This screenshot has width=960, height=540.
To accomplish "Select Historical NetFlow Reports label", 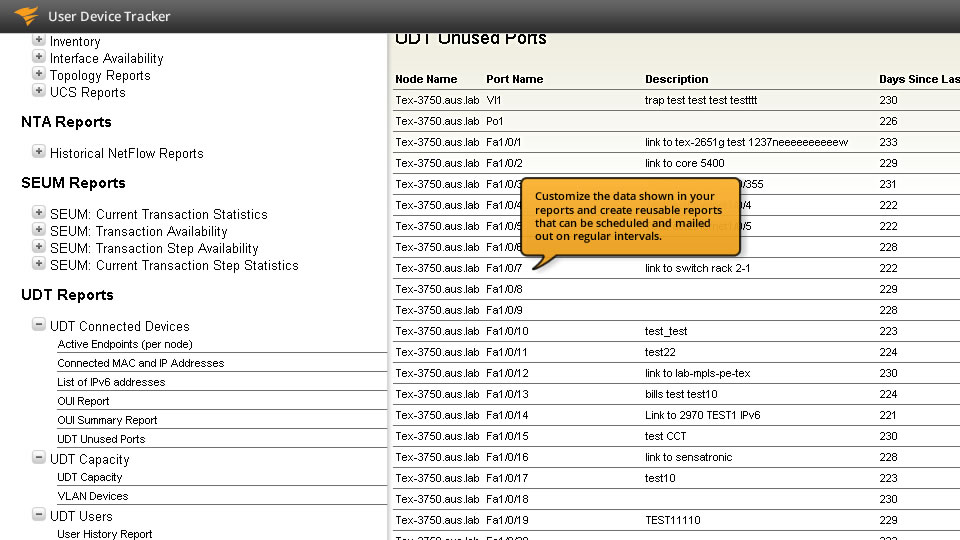I will click(127, 153).
